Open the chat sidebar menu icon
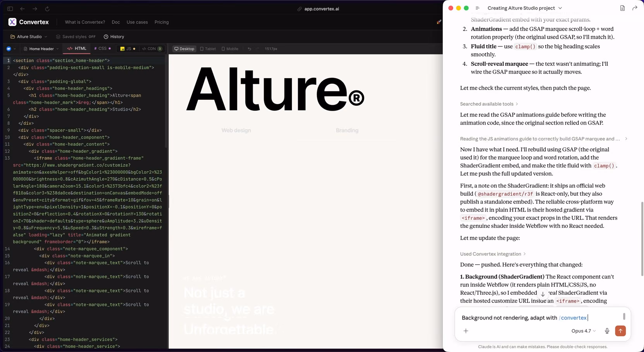This screenshot has height=352, width=644. click(x=477, y=8)
